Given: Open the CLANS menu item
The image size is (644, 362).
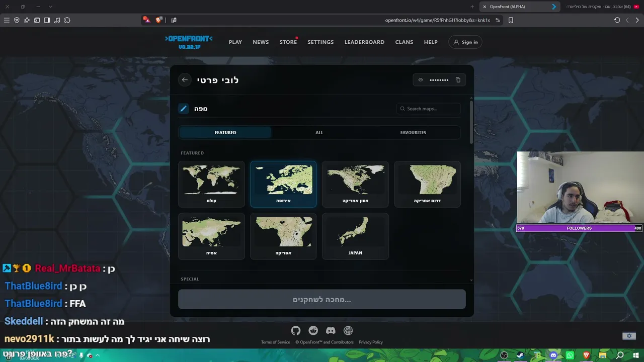Looking at the screenshot, I should coord(404,42).
